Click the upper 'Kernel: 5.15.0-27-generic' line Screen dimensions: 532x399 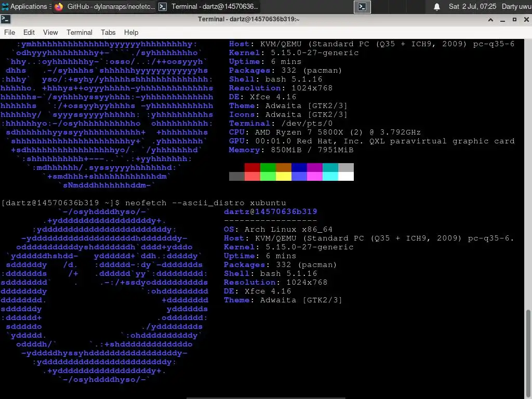tap(294, 53)
